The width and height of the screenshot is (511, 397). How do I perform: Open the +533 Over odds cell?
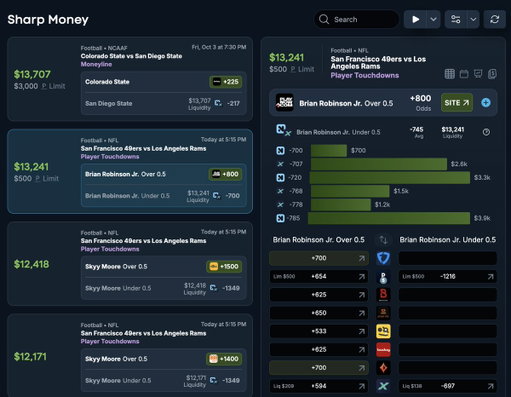click(319, 331)
